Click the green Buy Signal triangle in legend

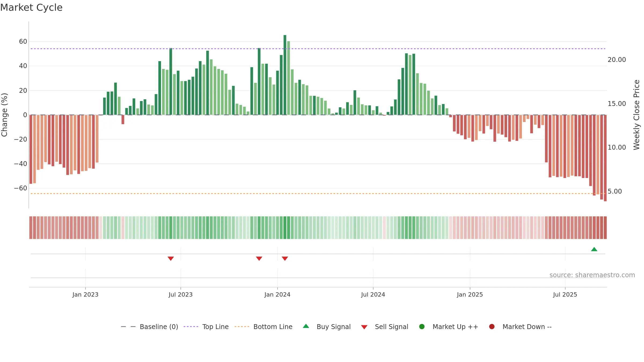click(x=306, y=326)
